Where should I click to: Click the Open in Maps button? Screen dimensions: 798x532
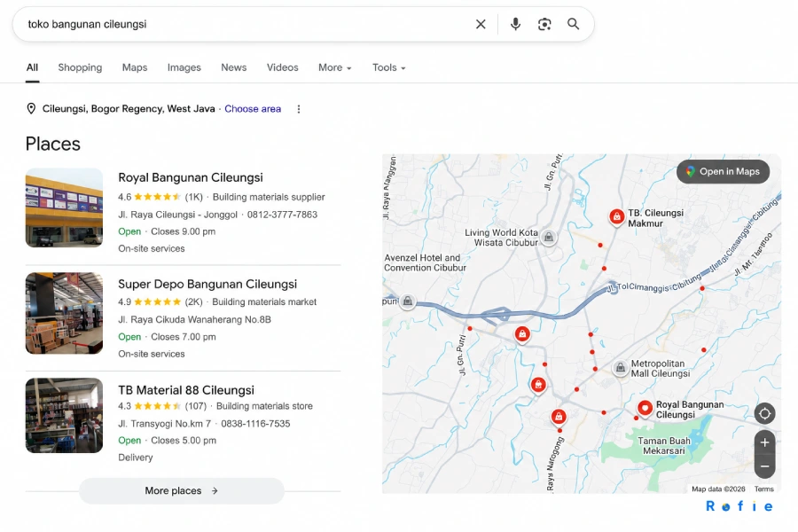pos(723,171)
